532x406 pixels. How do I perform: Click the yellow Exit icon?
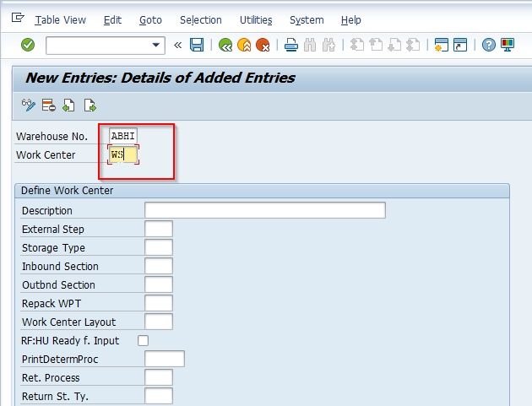(244, 45)
